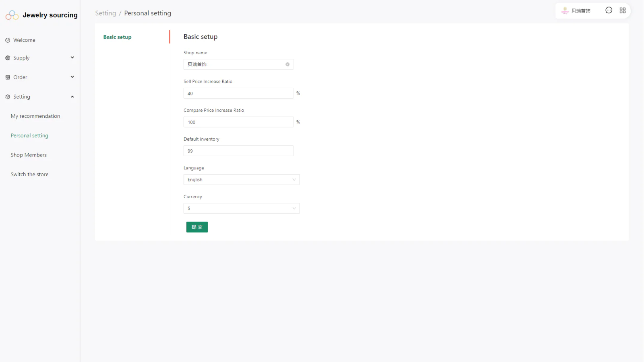Image resolution: width=644 pixels, height=362 pixels.
Task: Open the chat message icon in header
Action: pyautogui.click(x=609, y=10)
